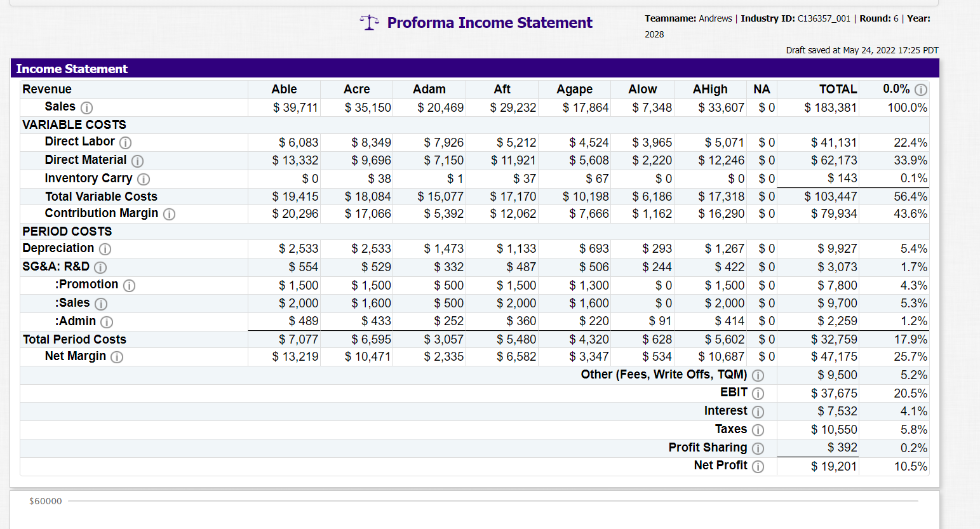The height and width of the screenshot is (529, 980).
Task: Click Total Period Costs row label
Action: (74, 339)
